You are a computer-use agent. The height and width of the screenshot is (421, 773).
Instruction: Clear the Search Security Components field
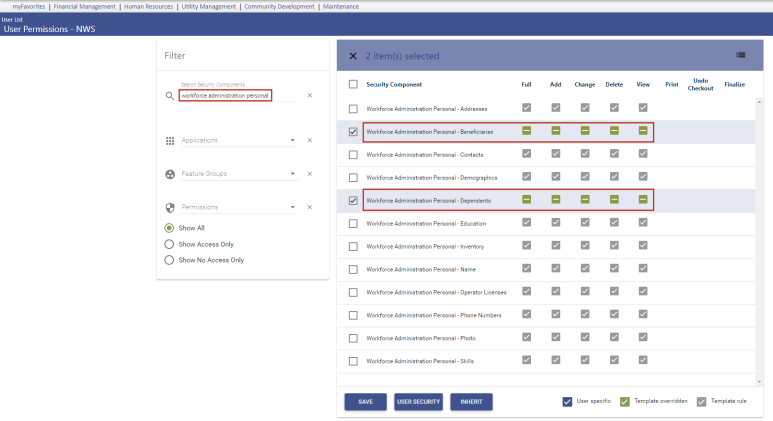pos(309,96)
